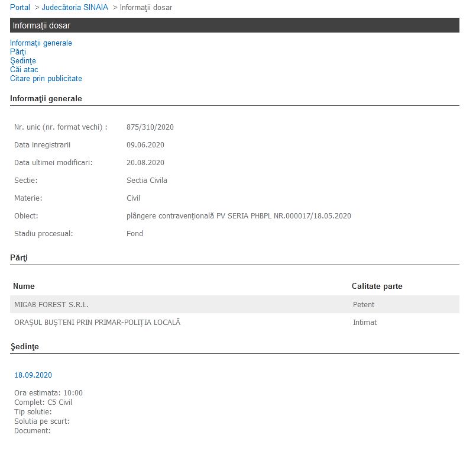Select the Şedinţe navigation link at top
The image size is (476, 454).
pos(22,60)
